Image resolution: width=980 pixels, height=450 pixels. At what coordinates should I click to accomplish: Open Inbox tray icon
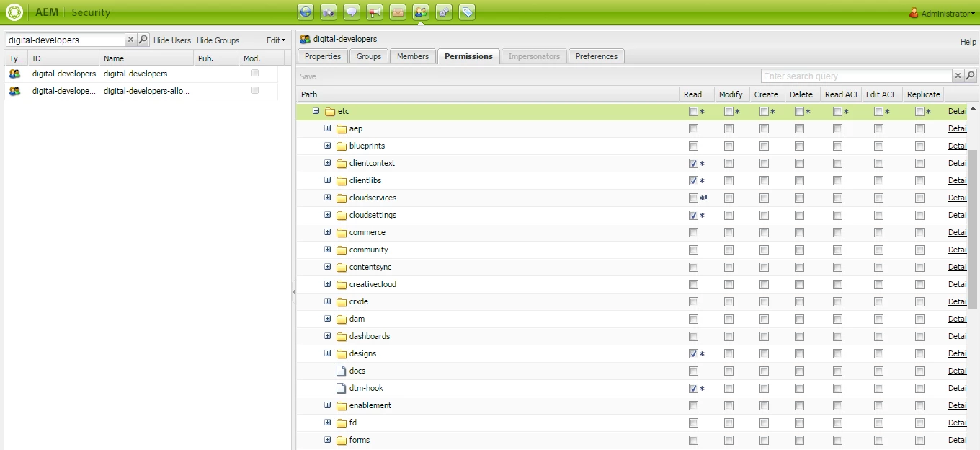coord(398,12)
